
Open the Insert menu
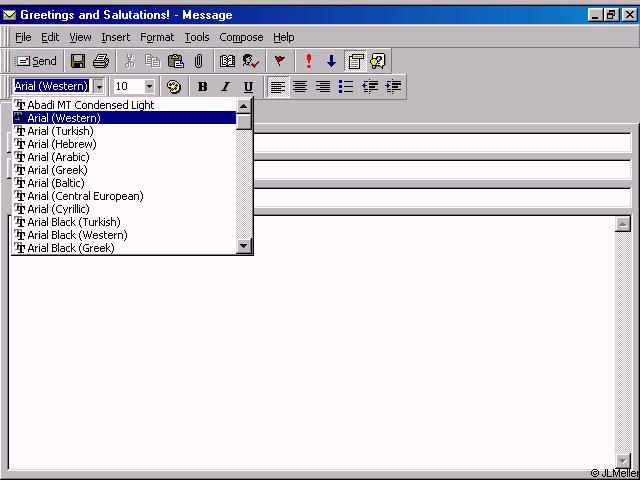pos(116,37)
